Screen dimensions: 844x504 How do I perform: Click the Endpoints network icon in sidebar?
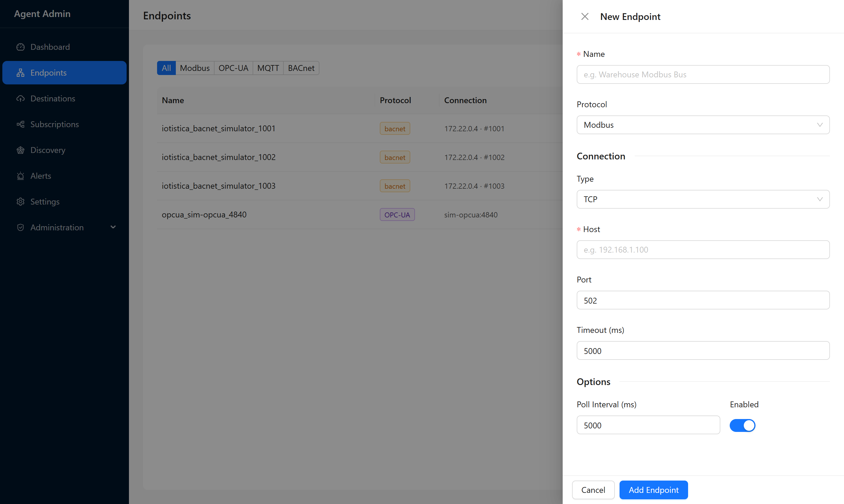coord(21,73)
